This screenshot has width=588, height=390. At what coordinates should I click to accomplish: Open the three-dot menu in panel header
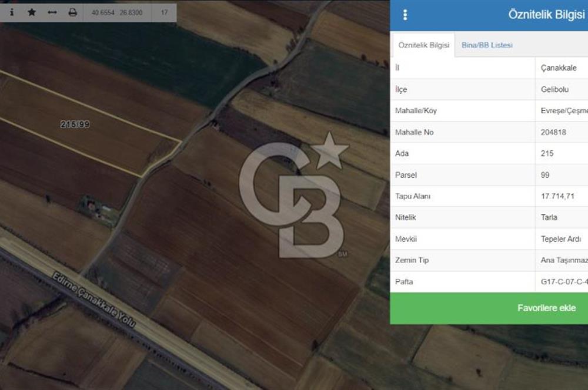pos(405,15)
